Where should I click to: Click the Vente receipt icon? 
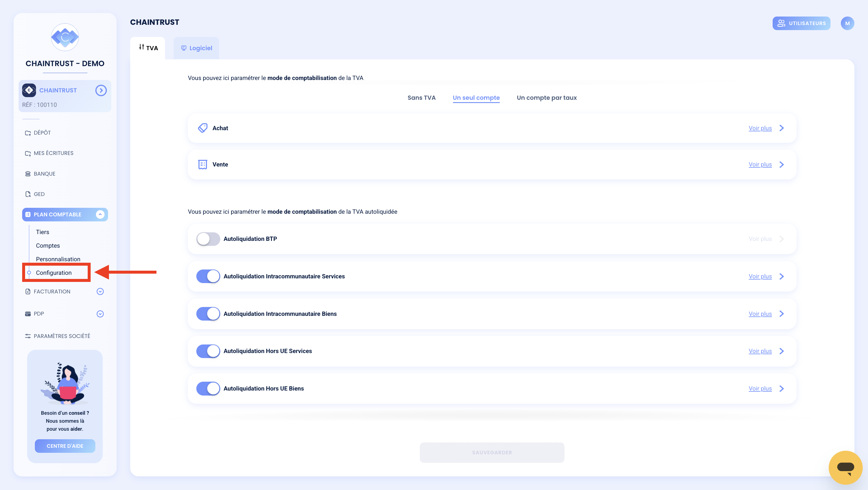pyautogui.click(x=203, y=164)
